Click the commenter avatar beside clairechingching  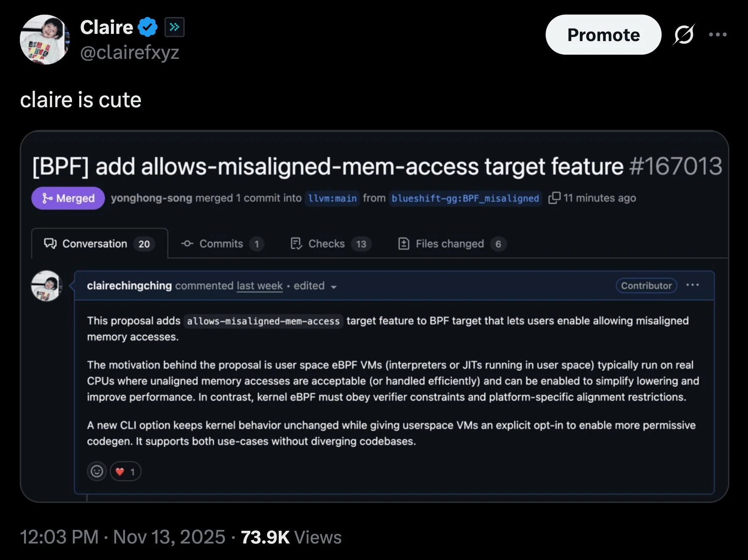pos(47,286)
